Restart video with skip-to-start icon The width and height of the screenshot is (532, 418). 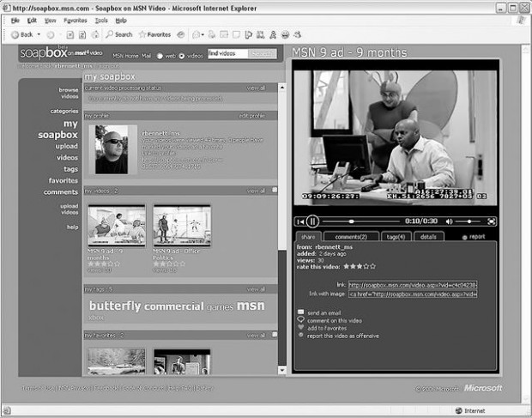pos(300,222)
